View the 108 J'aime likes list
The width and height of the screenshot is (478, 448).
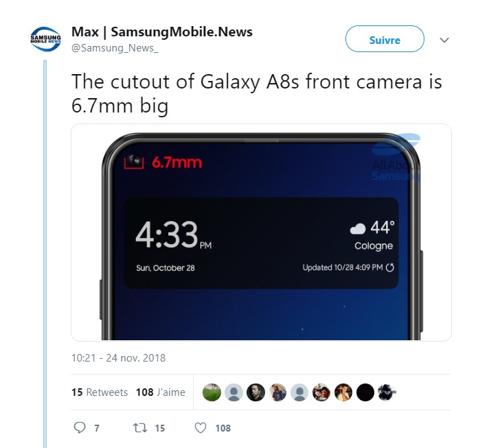(160, 392)
